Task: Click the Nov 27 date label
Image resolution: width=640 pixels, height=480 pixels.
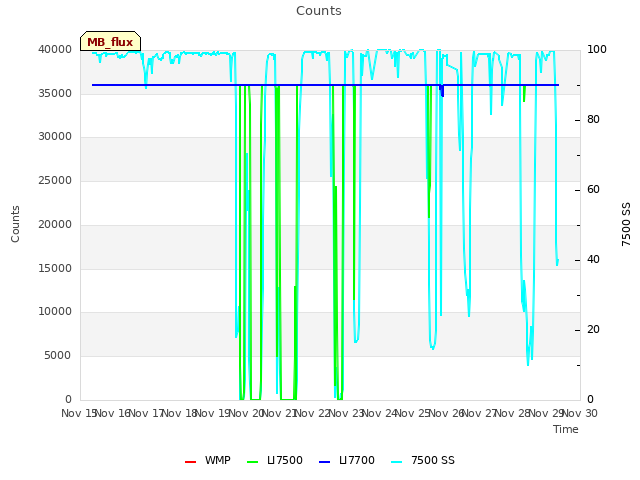Action: (x=480, y=413)
